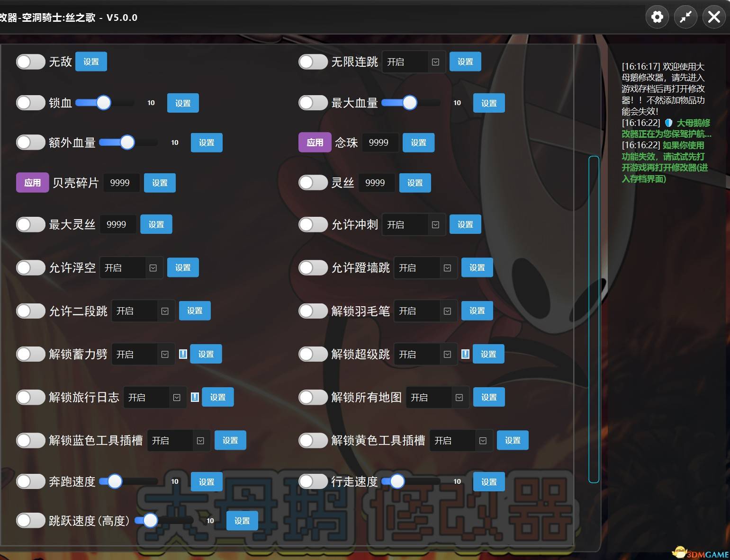The width and height of the screenshot is (730, 560).
Task: Click the info icon beside 解锁超级跳
Action: 465,354
